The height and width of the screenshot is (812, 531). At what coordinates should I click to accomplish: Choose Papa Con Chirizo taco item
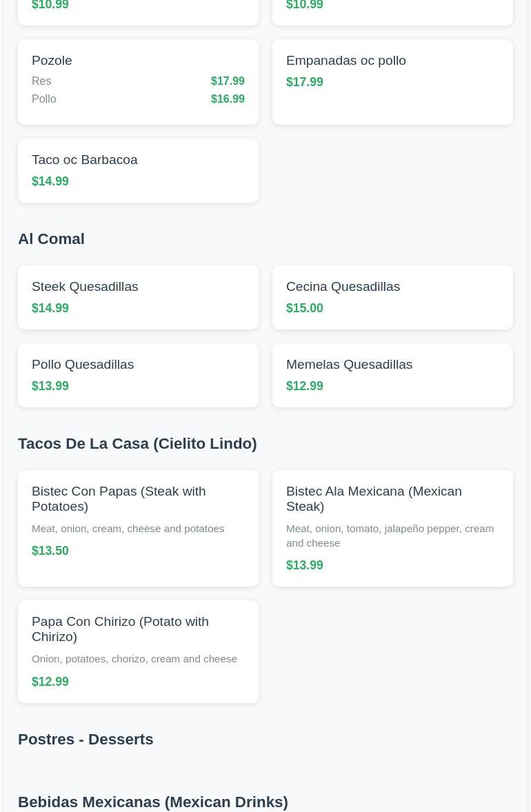pyautogui.click(x=138, y=651)
